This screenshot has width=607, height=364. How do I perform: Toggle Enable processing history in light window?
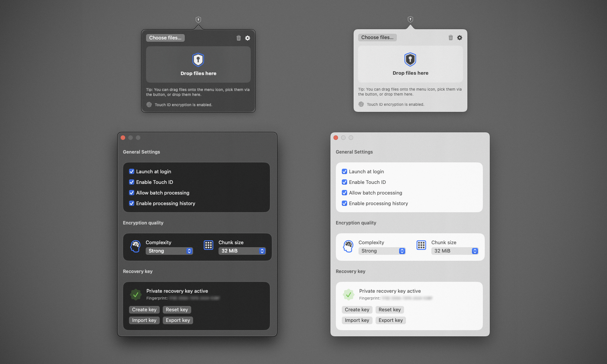[x=344, y=203]
